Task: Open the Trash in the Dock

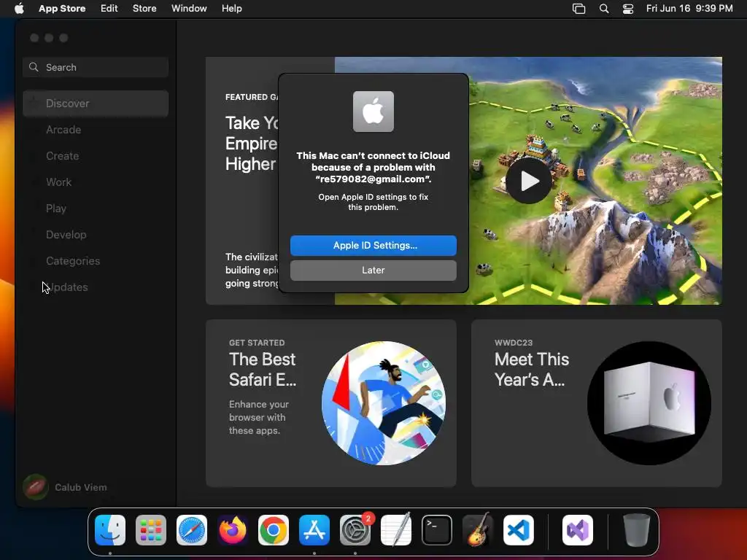Action: [636, 529]
